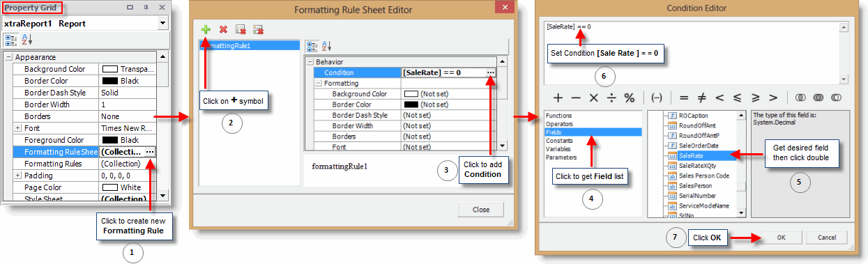
Task: Click the ellipsis button in Condition row
Action: pos(492,72)
